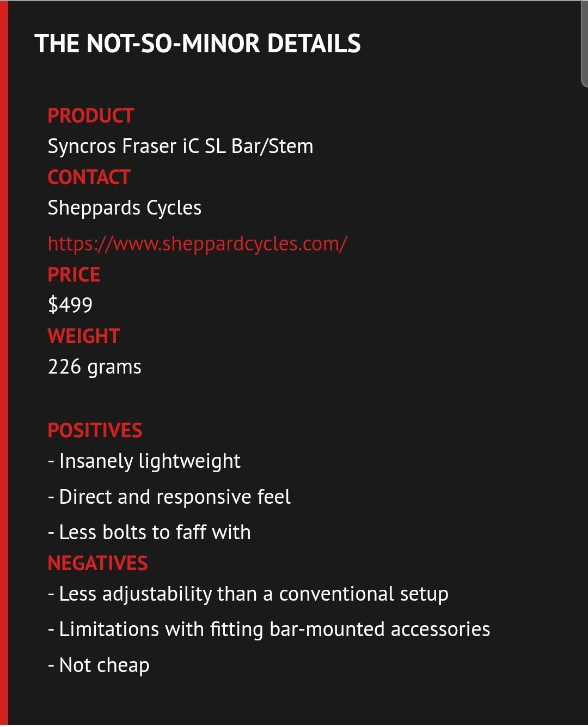588x727 pixels.
Task: Click the WEIGHT heading
Action: click(84, 336)
